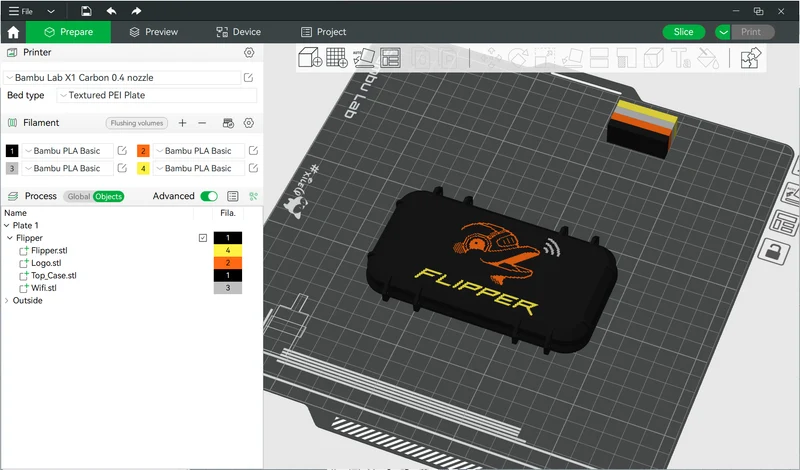800x470 pixels.
Task: Click the save file icon
Action: point(86,11)
